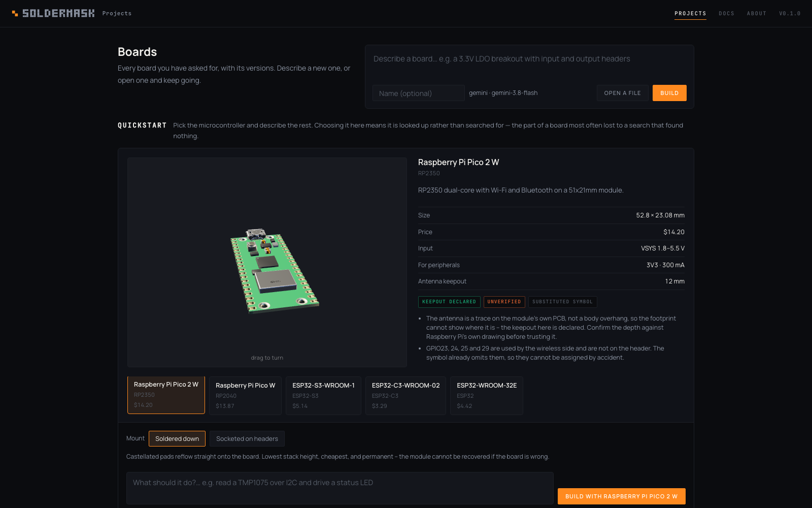Image resolution: width=812 pixels, height=508 pixels.
Task: Click the V0.1.0 version label
Action: pyautogui.click(x=790, y=13)
